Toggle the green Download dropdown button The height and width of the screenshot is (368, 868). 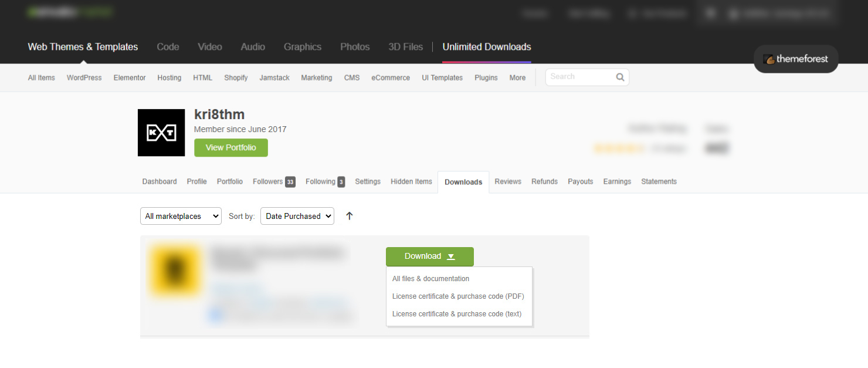[x=429, y=256]
